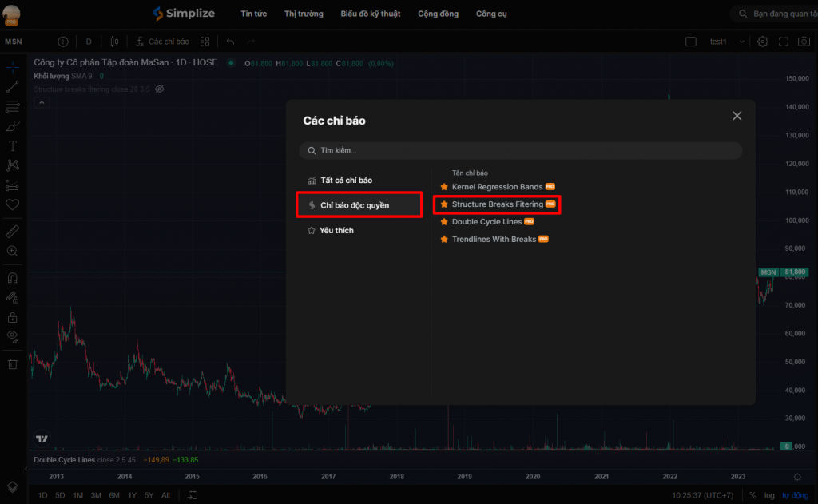This screenshot has width=818, height=504.
Task: Select the Text annotation tool
Action: [13, 145]
